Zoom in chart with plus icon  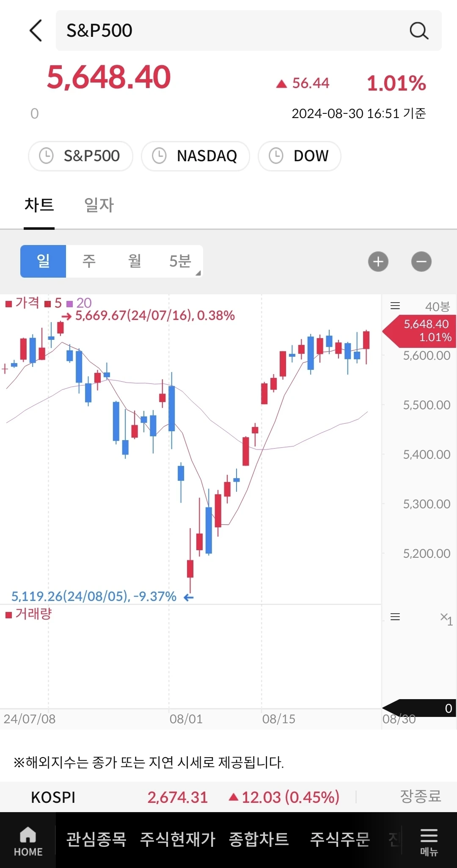click(378, 262)
